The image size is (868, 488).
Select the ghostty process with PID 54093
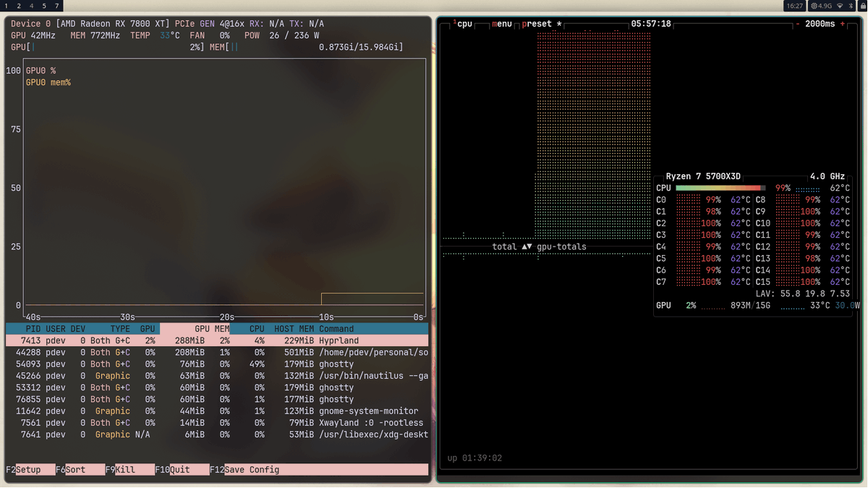pyautogui.click(x=217, y=364)
